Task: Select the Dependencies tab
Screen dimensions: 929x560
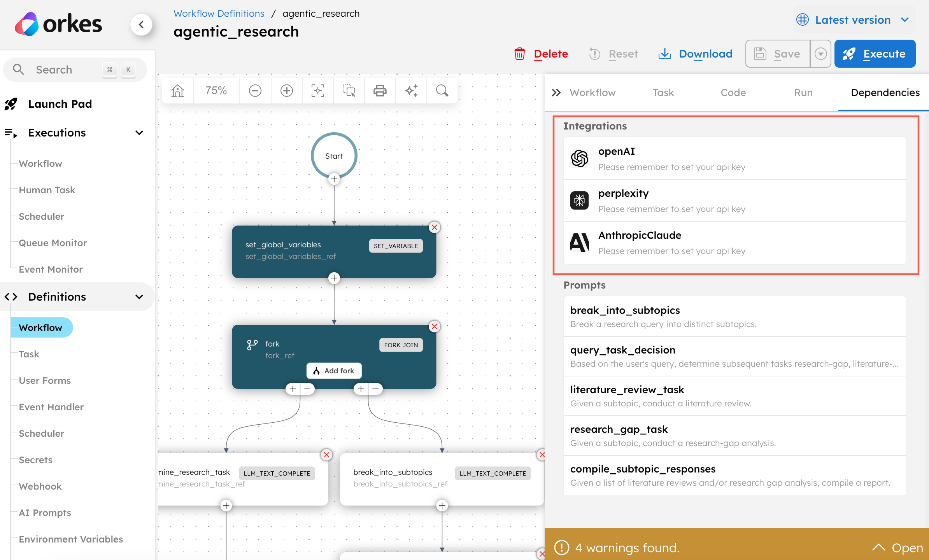Action: click(x=885, y=93)
